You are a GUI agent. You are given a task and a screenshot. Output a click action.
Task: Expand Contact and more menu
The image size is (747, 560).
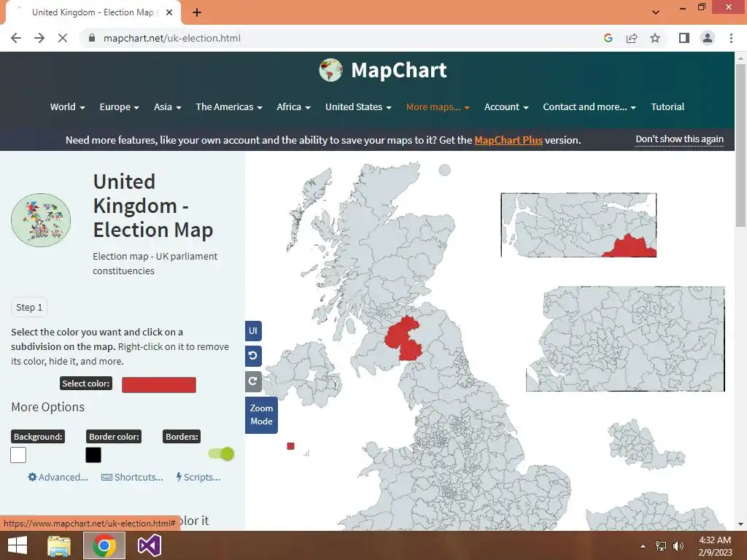click(x=589, y=107)
